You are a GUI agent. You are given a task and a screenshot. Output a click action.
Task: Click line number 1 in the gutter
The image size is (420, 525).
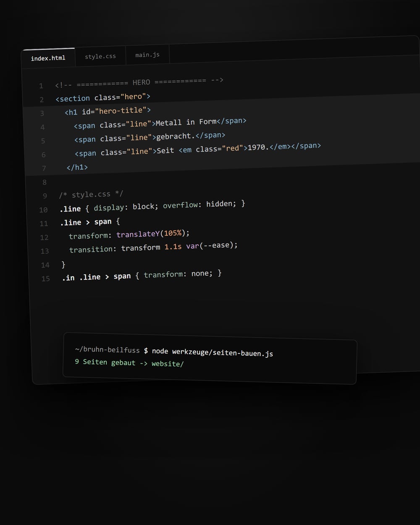coord(41,86)
